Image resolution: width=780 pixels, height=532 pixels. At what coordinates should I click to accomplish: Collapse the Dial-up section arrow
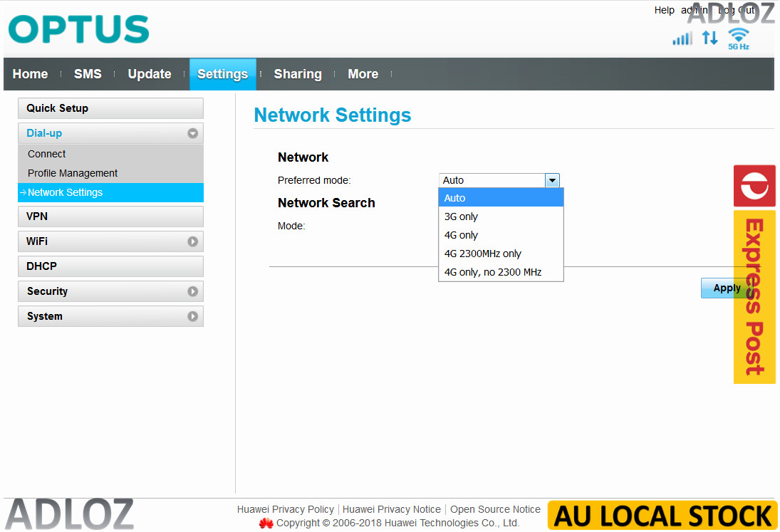point(192,133)
